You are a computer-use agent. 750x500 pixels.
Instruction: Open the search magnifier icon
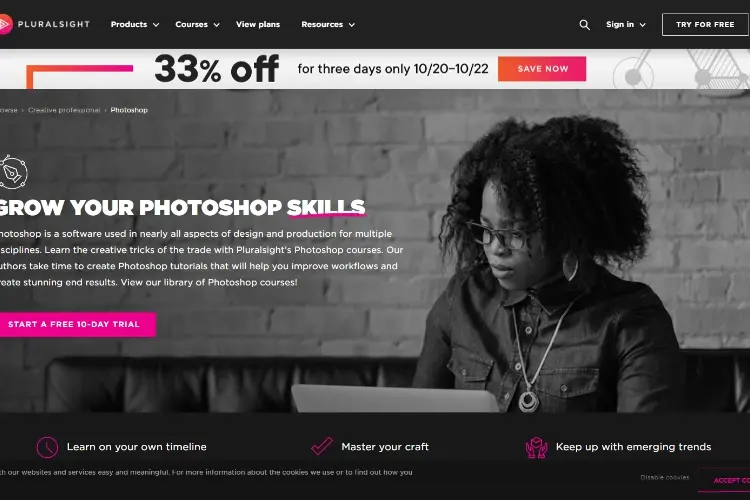(584, 25)
